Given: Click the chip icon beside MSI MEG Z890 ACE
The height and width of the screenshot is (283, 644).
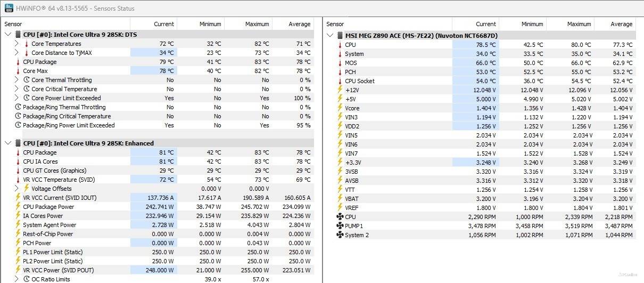Looking at the screenshot, I should click(x=340, y=35).
